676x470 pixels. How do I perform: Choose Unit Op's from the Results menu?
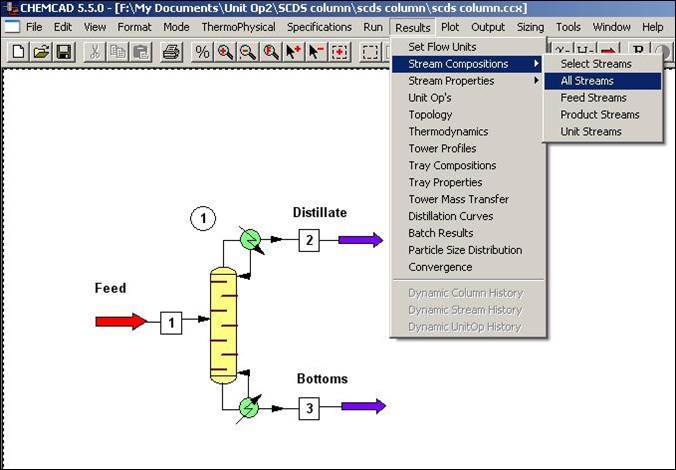[467, 98]
